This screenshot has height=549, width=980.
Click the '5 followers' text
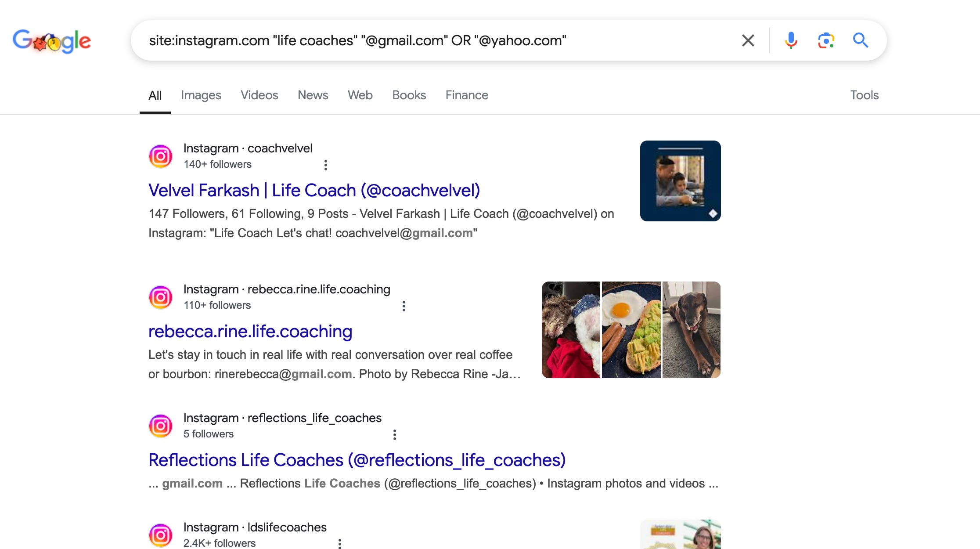[209, 434]
